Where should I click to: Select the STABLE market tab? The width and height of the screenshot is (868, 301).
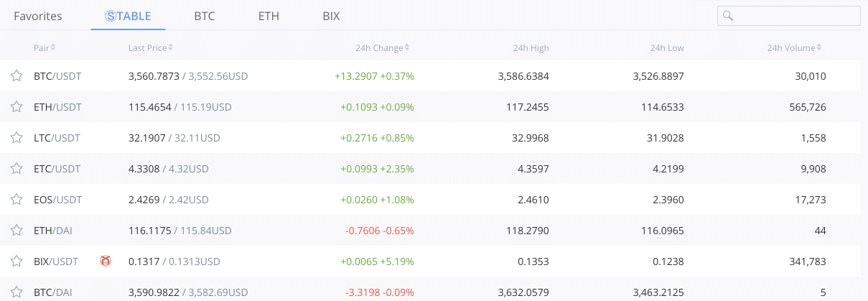pyautogui.click(x=128, y=16)
